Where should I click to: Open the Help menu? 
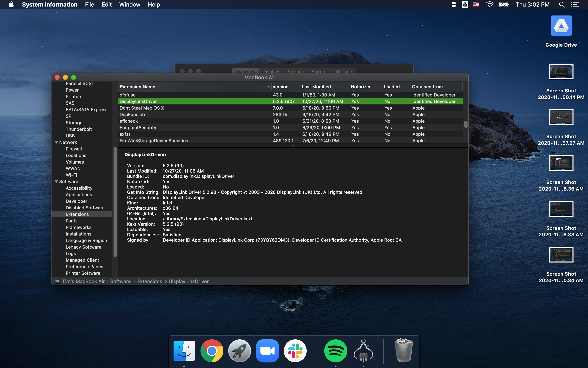pyautogui.click(x=154, y=4)
